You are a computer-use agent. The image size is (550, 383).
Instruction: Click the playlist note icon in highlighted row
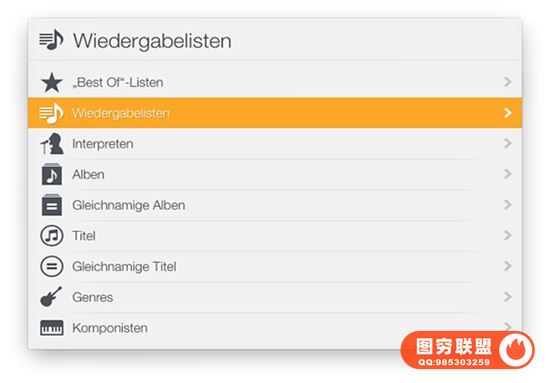pos(51,113)
